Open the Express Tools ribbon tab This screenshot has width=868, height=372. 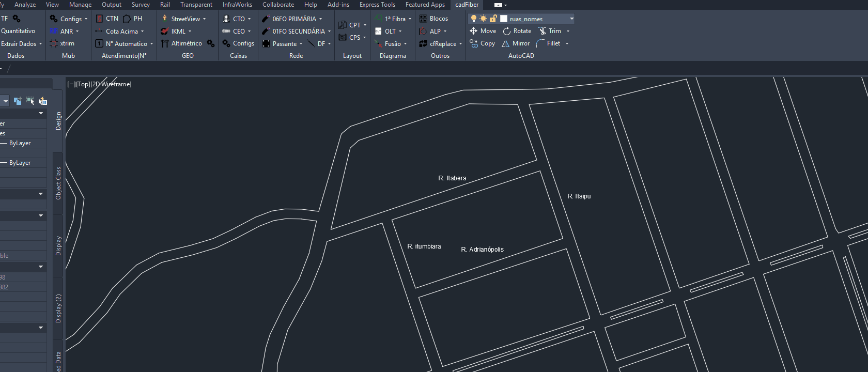point(377,5)
